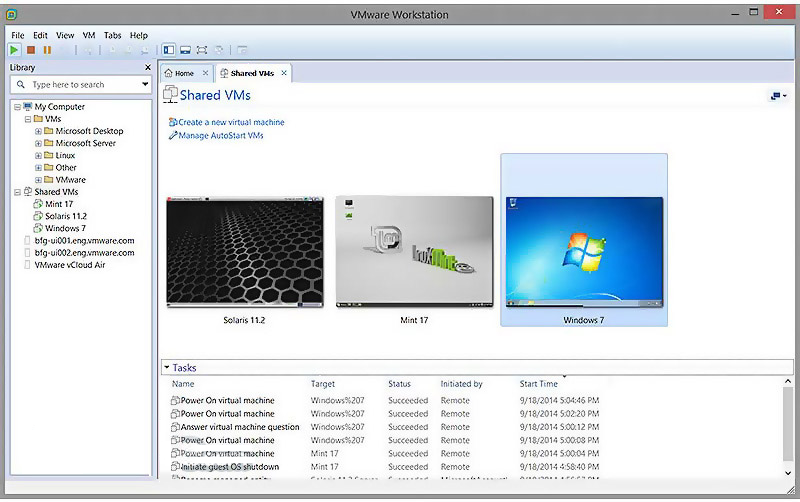
Task: Close the Library panel with its X
Action: pos(148,68)
